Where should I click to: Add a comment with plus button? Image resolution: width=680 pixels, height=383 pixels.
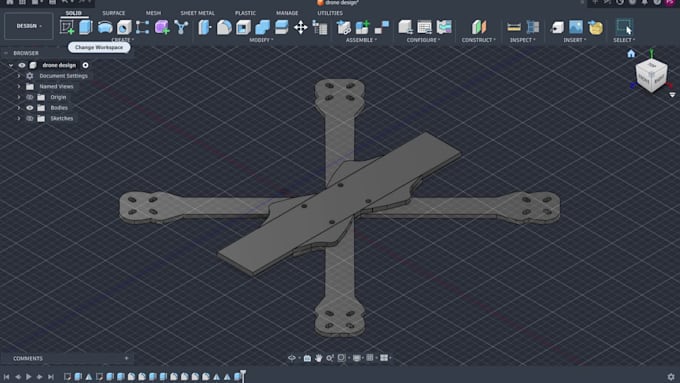coord(126,358)
